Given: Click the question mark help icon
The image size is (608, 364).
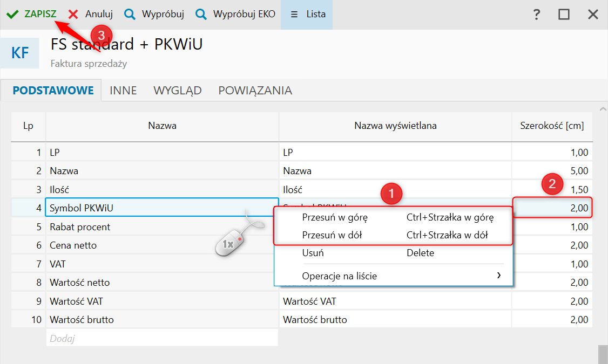Looking at the screenshot, I should (x=536, y=15).
